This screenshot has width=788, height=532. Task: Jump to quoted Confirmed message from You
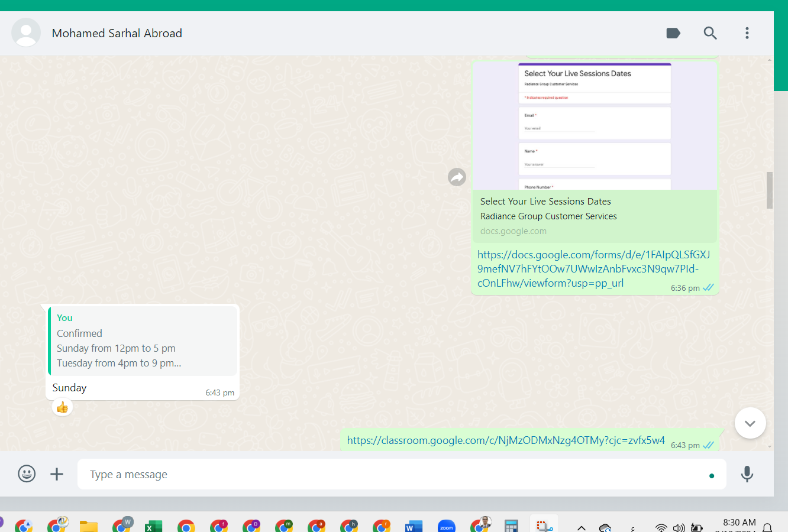(x=143, y=341)
